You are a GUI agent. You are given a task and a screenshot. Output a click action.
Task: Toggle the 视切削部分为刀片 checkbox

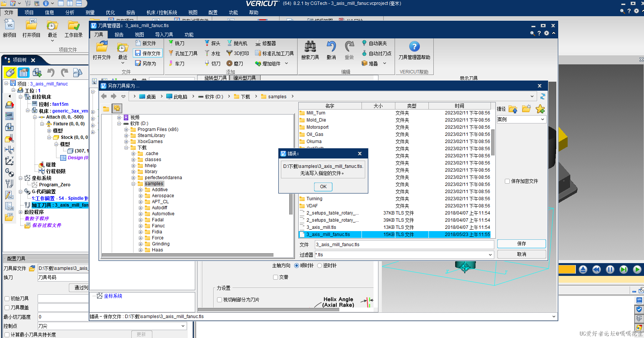coord(219,300)
